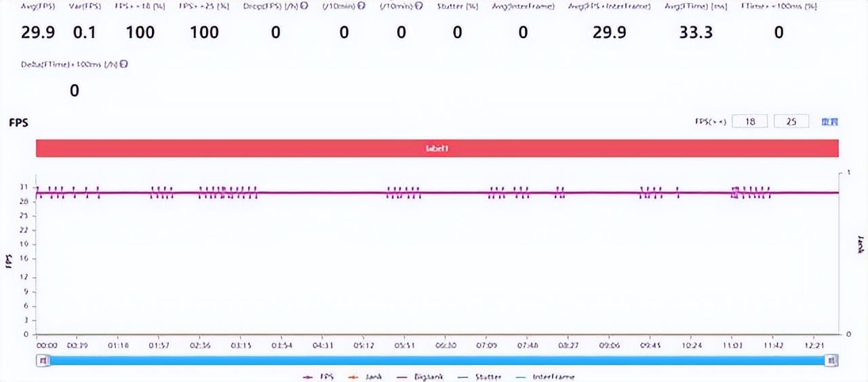This screenshot has height=382, width=868.
Task: Grab the right handle of time range slider
Action: tap(833, 361)
